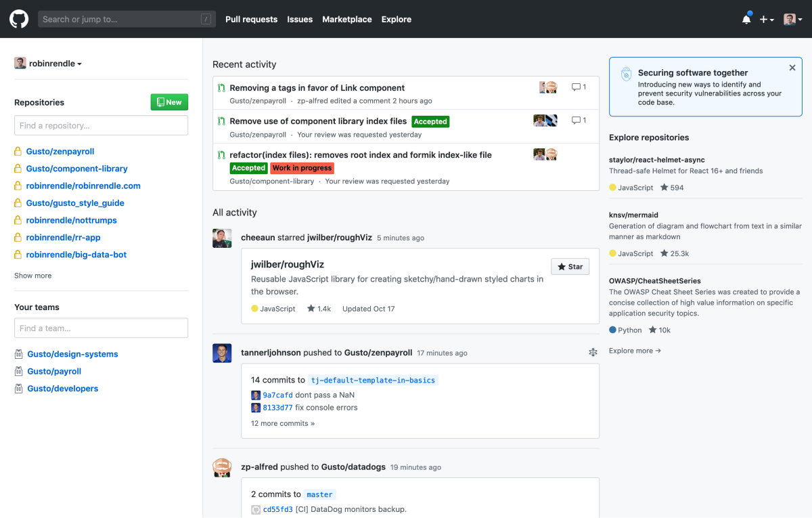Click team icon beside Gusto/developers
The height and width of the screenshot is (518, 812).
click(x=18, y=389)
